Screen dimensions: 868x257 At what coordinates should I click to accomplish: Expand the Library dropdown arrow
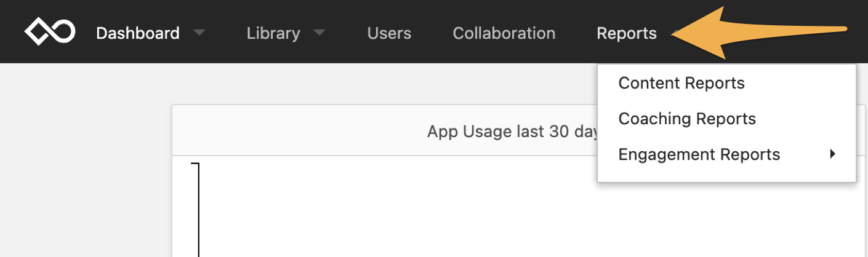pyautogui.click(x=319, y=33)
